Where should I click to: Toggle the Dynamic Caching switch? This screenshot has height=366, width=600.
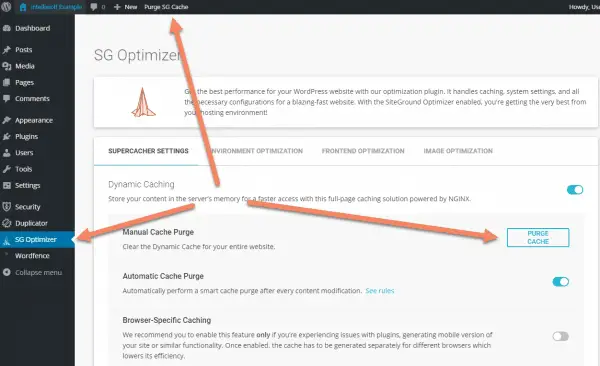click(575, 190)
